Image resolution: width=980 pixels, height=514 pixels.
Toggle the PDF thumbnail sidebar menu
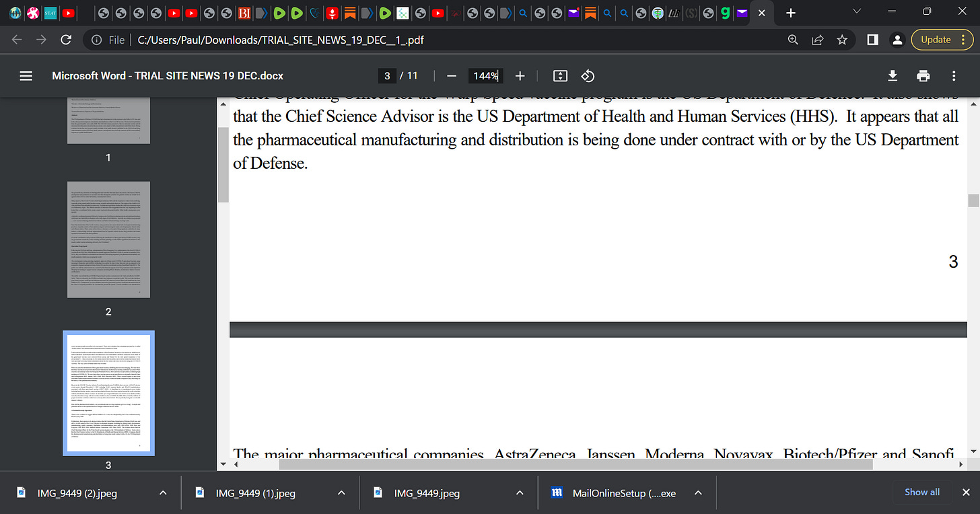point(26,76)
